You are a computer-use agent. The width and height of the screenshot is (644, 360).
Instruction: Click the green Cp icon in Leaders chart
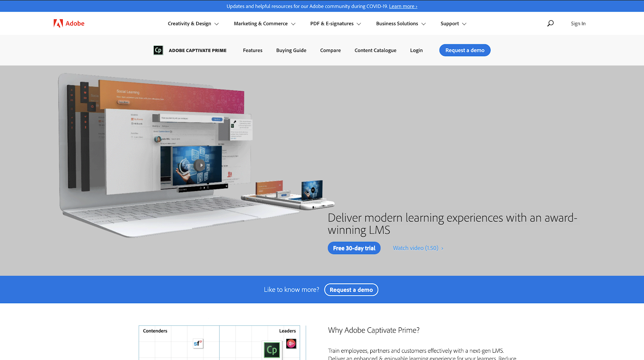click(272, 350)
